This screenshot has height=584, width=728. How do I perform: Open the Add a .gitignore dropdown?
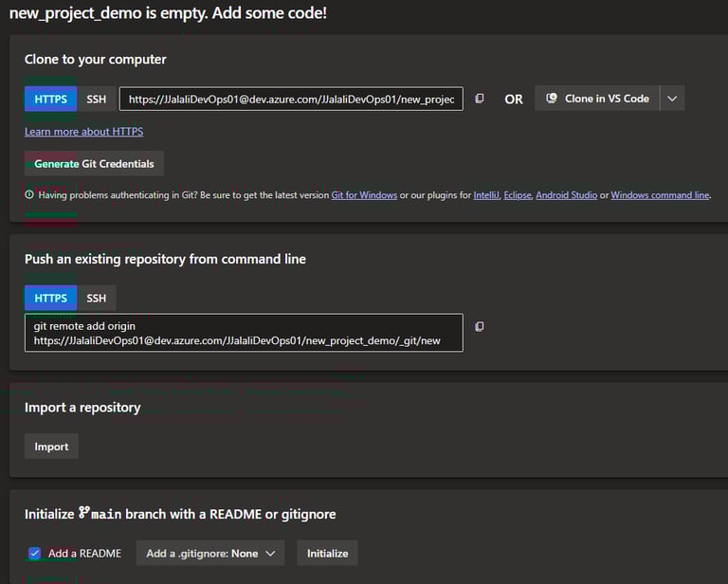point(210,554)
